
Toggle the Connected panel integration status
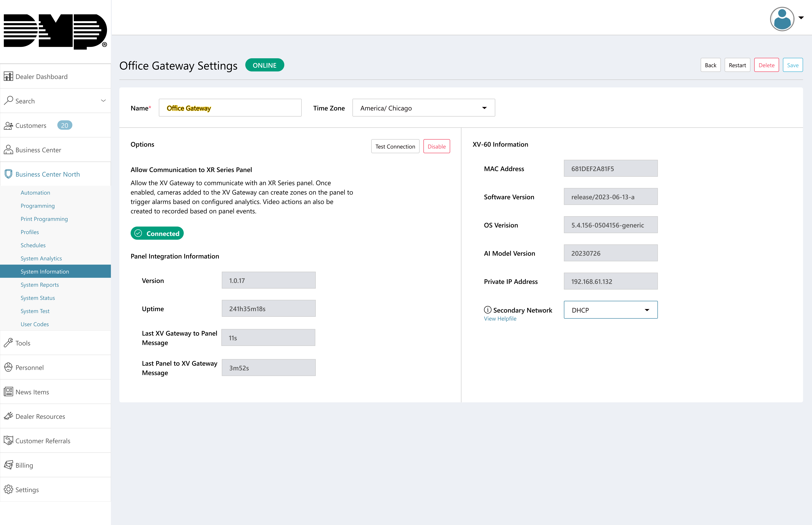point(157,233)
